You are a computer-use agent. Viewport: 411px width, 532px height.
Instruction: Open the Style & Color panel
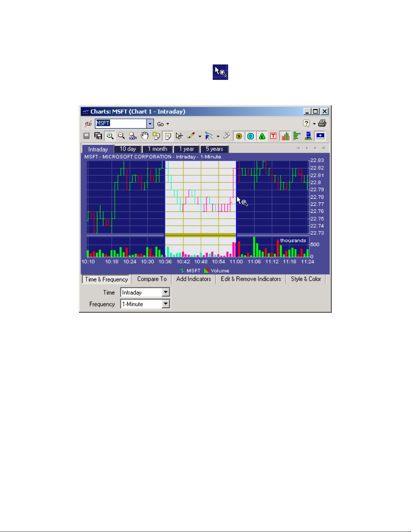coord(306,279)
